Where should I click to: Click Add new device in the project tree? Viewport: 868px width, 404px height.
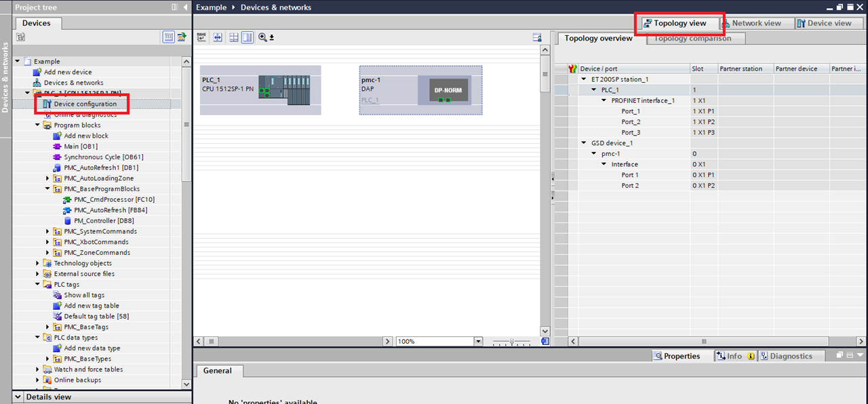[x=66, y=72]
